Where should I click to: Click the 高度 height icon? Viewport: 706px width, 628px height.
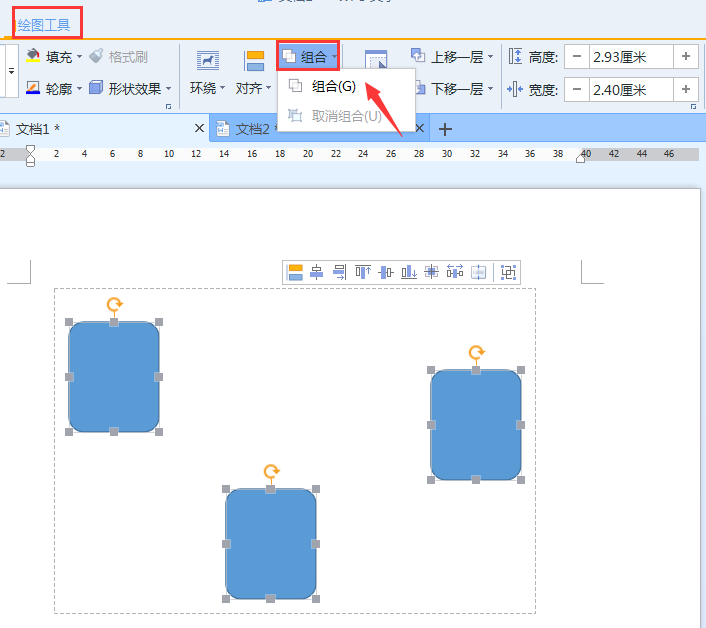click(x=516, y=56)
